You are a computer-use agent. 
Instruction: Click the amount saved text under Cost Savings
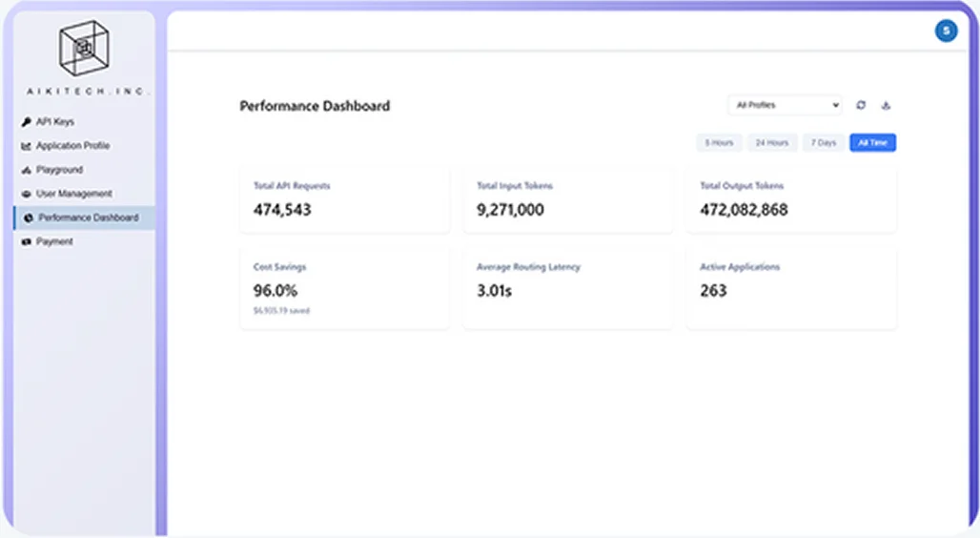(281, 311)
